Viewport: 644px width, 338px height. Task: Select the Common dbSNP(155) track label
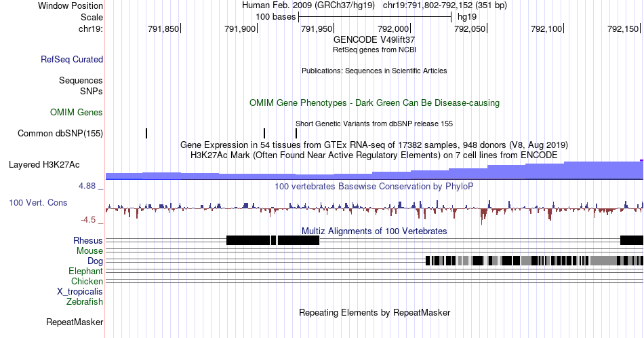(x=60, y=133)
